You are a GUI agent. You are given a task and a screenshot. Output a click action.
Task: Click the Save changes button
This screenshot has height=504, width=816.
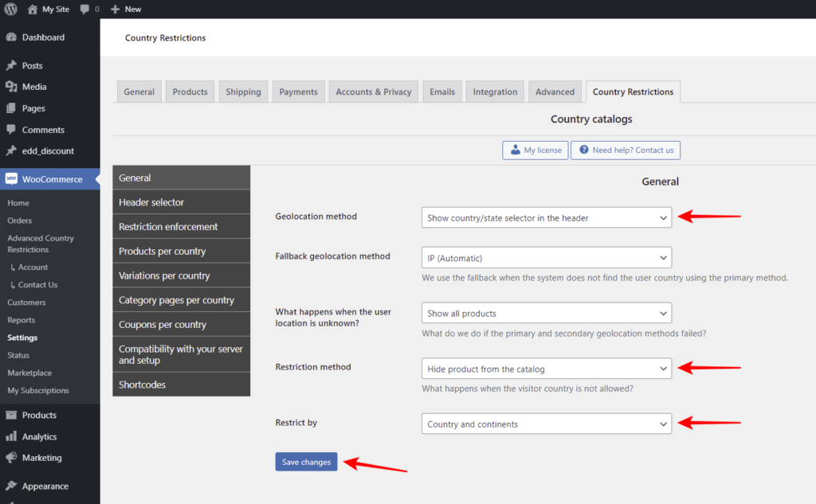click(x=306, y=462)
